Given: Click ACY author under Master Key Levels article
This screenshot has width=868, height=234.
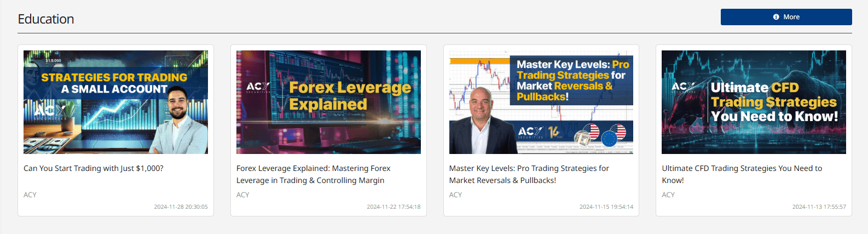Looking at the screenshot, I should (456, 195).
